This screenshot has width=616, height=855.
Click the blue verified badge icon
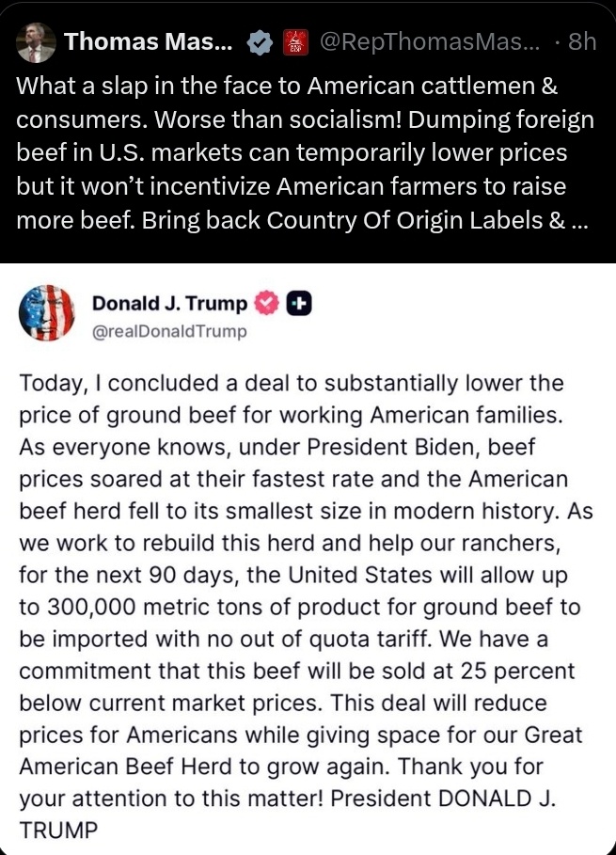point(260,43)
